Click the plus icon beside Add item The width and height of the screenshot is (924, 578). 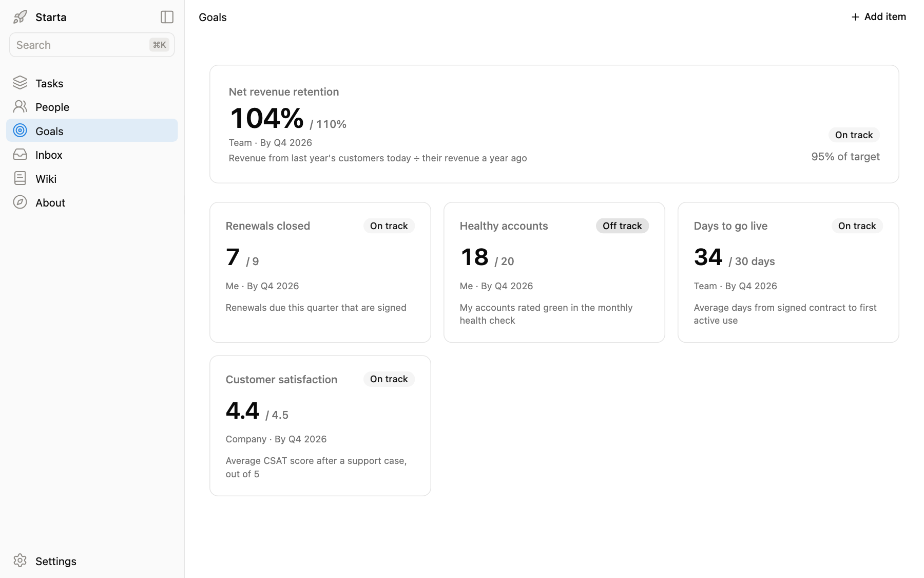(x=855, y=17)
